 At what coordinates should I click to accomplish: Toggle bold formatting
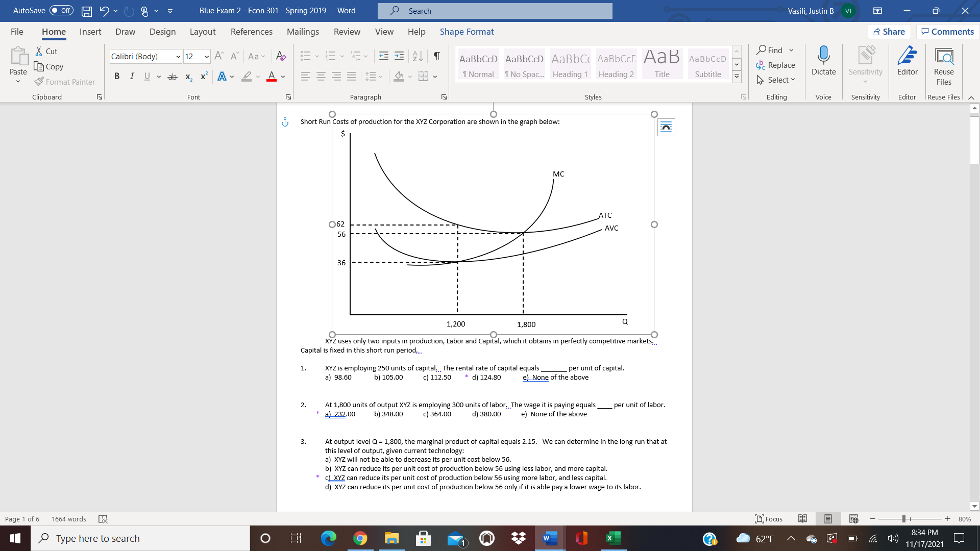pyautogui.click(x=117, y=76)
